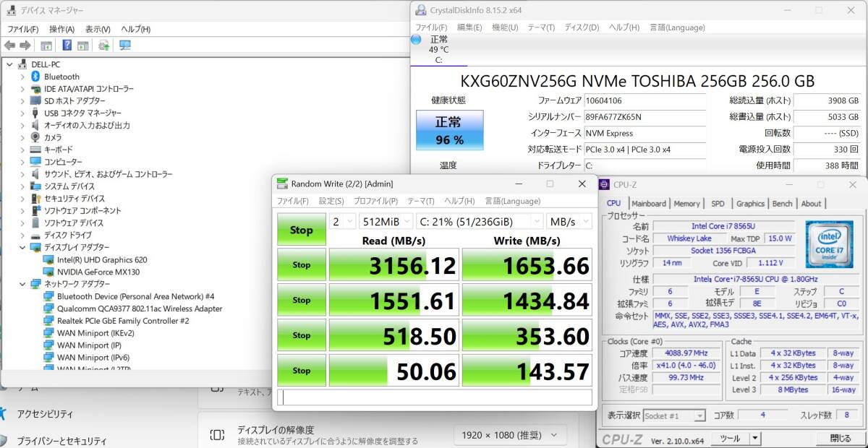Viewport: 868px width, 448px height.
Task: Switch to SPD tab in CPU-Z
Action: coord(718,204)
